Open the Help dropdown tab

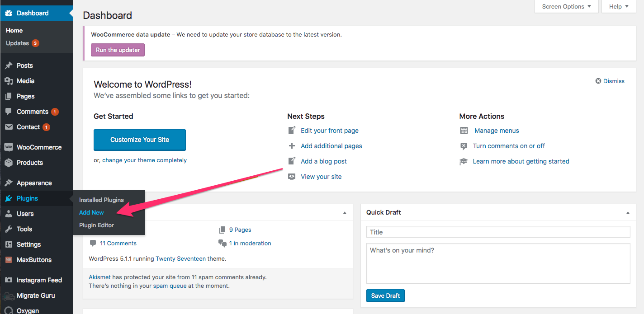619,6
